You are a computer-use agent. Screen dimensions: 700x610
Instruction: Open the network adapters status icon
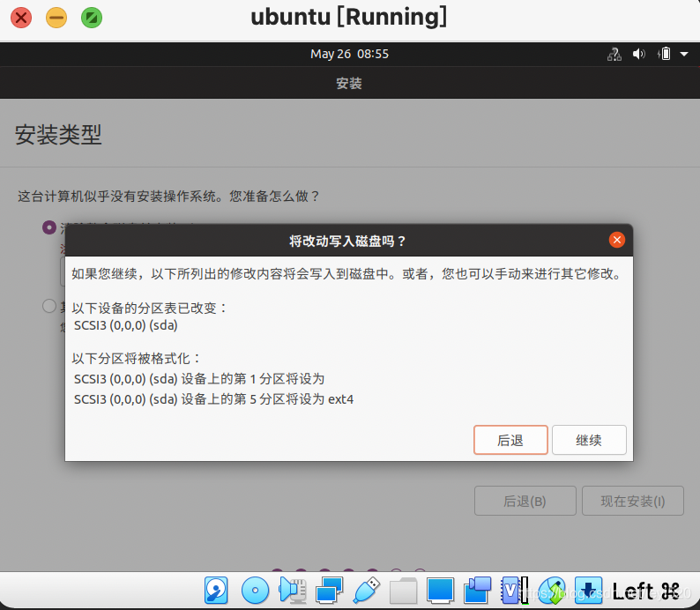tap(329, 591)
